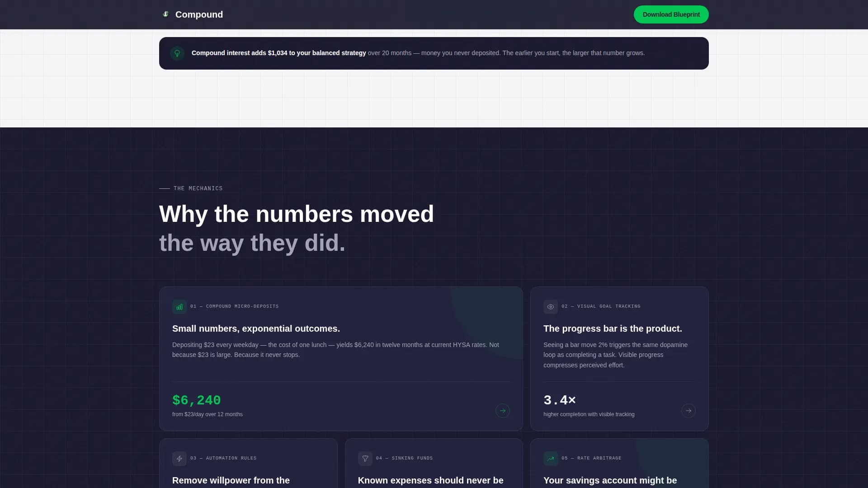
Task: Click the lightning icon on automation rules card
Action: click(x=179, y=458)
